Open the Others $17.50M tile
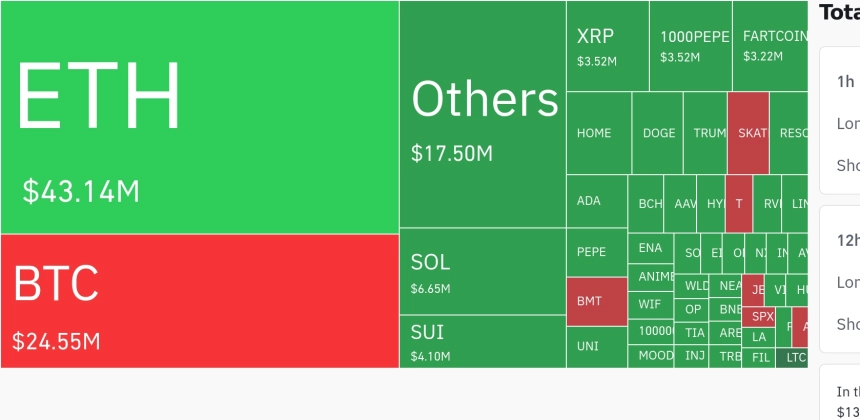Screen dimensions: 860x420 [x=483, y=114]
